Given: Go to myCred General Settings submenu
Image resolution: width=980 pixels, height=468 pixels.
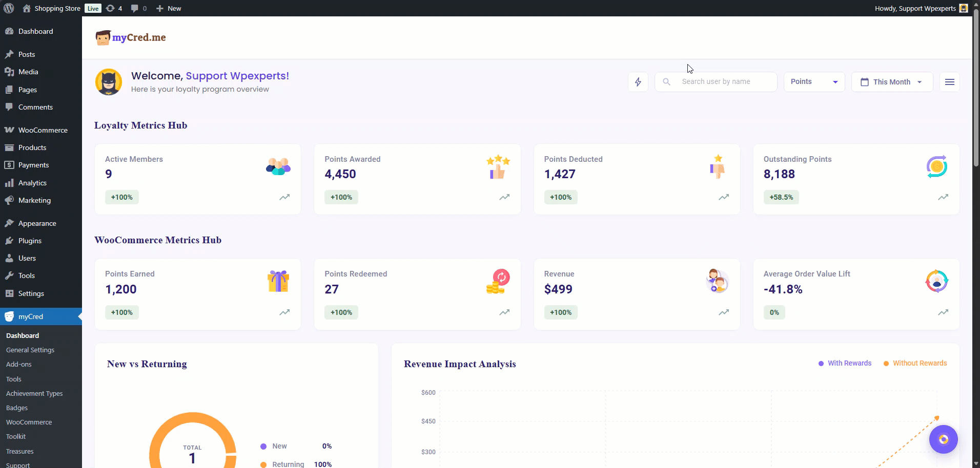Looking at the screenshot, I should coord(30,350).
